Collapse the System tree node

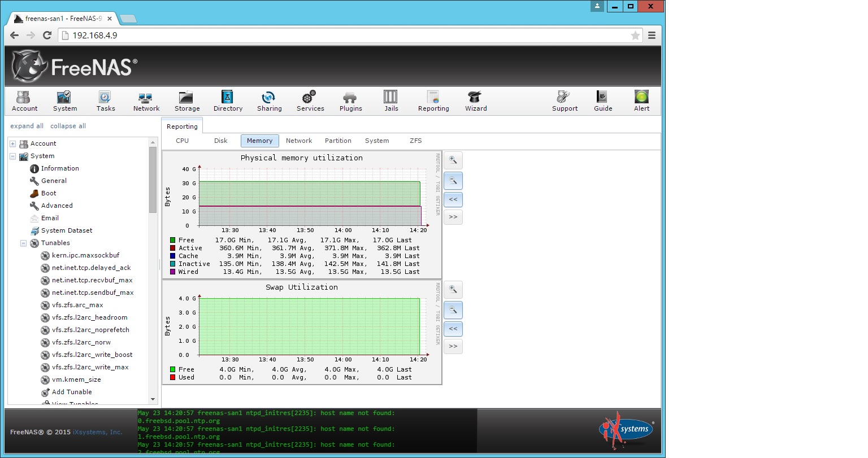(13, 156)
